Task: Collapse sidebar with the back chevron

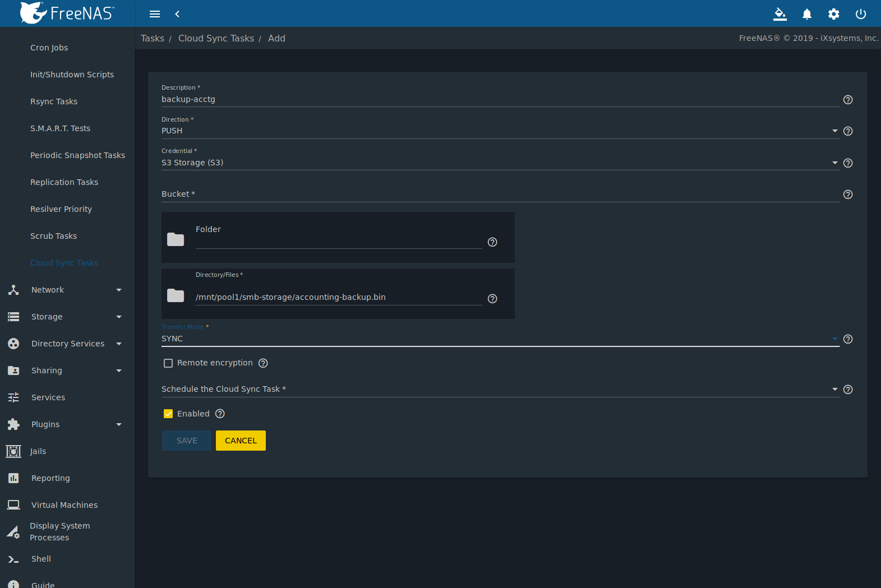Action: tap(177, 14)
